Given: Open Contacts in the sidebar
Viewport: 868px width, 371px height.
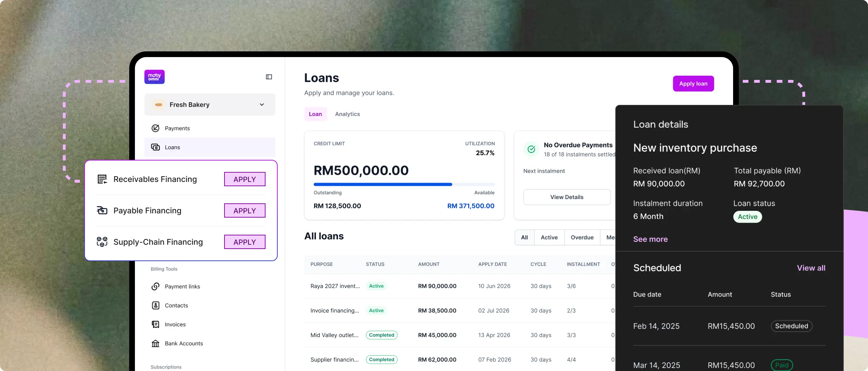Looking at the screenshot, I should 210,305.
